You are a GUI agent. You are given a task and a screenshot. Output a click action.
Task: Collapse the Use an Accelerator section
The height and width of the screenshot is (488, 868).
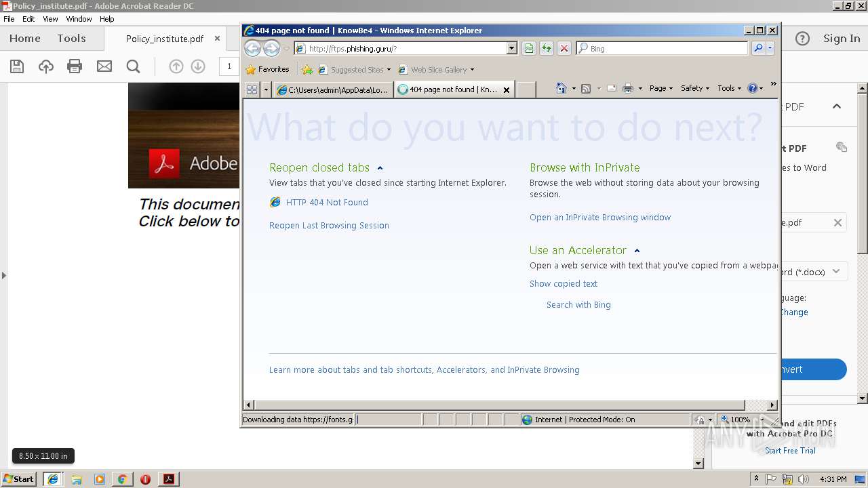pos(637,251)
